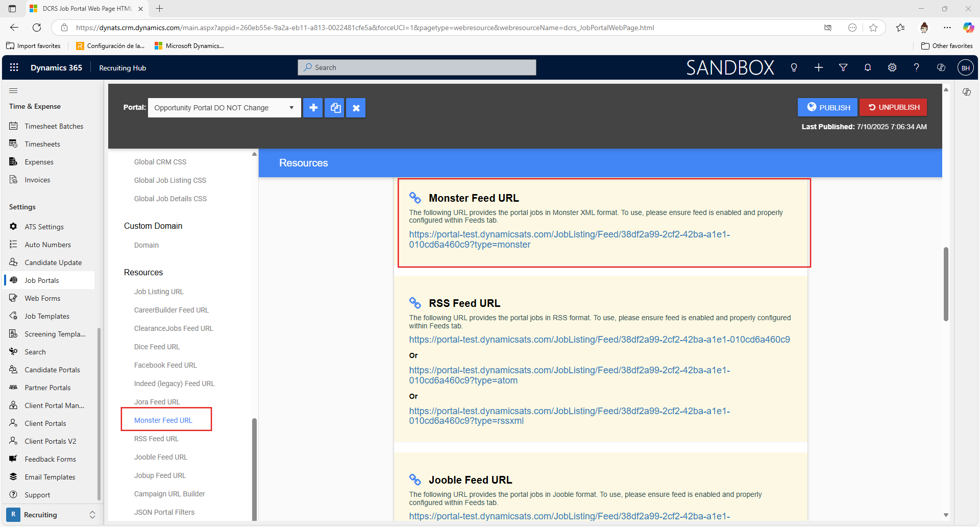The width and height of the screenshot is (980, 527).
Task: Open Client Portals V2 in the sidebar
Action: [50, 441]
